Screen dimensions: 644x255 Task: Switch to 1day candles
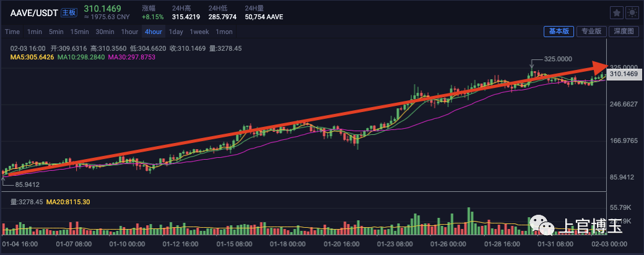(x=176, y=32)
